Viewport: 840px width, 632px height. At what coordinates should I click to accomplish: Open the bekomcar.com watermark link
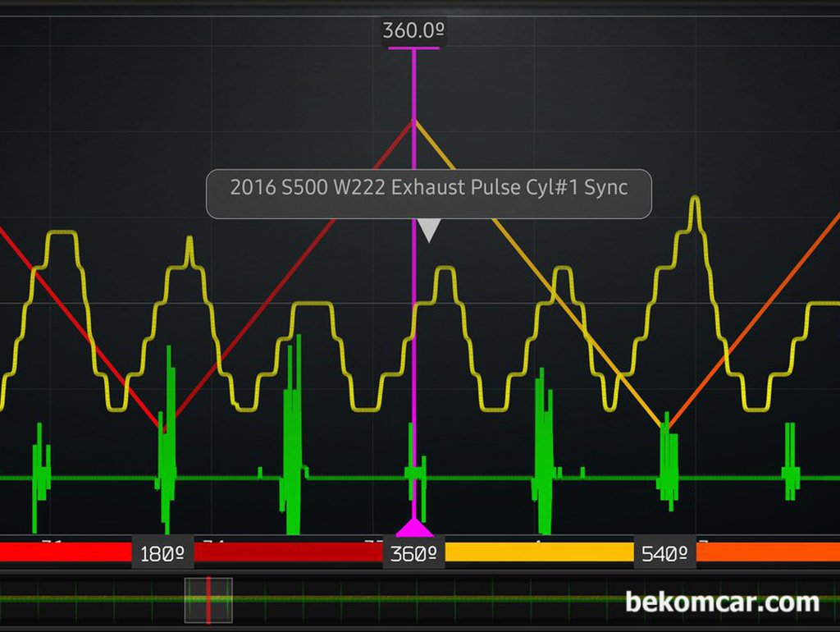point(722,602)
